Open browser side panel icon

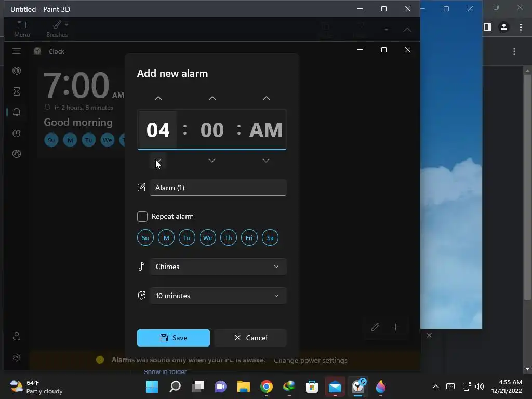[x=487, y=27]
